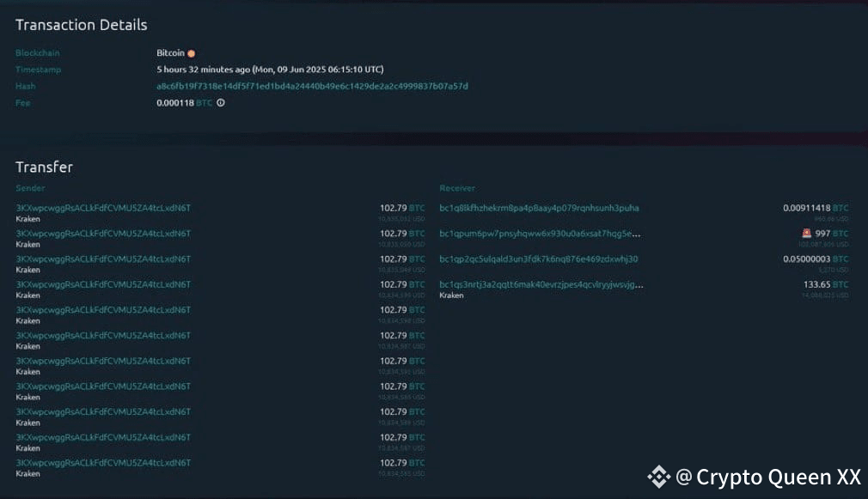Open receiver address bc1qpum6pw7pnsyhqww6x…
This screenshot has width=868, height=499.
pyautogui.click(x=540, y=234)
